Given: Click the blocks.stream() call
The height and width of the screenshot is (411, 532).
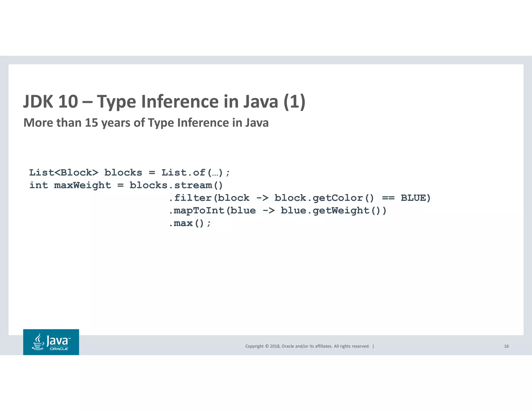Looking at the screenshot, I should pos(176,185).
